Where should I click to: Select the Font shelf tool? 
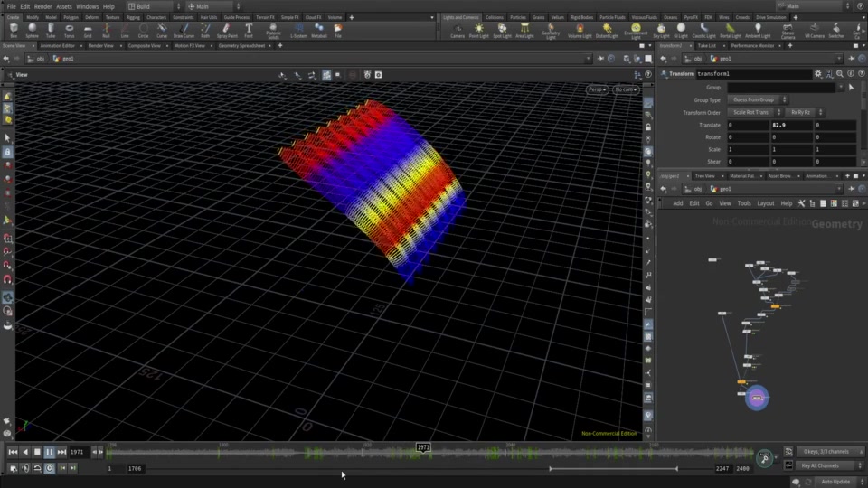(x=249, y=30)
